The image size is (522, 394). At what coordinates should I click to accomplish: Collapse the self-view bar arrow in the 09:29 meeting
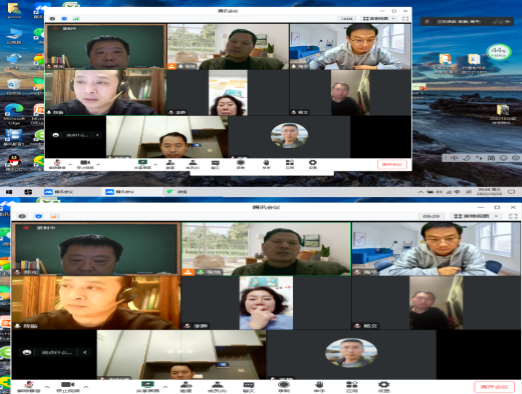coord(85,352)
